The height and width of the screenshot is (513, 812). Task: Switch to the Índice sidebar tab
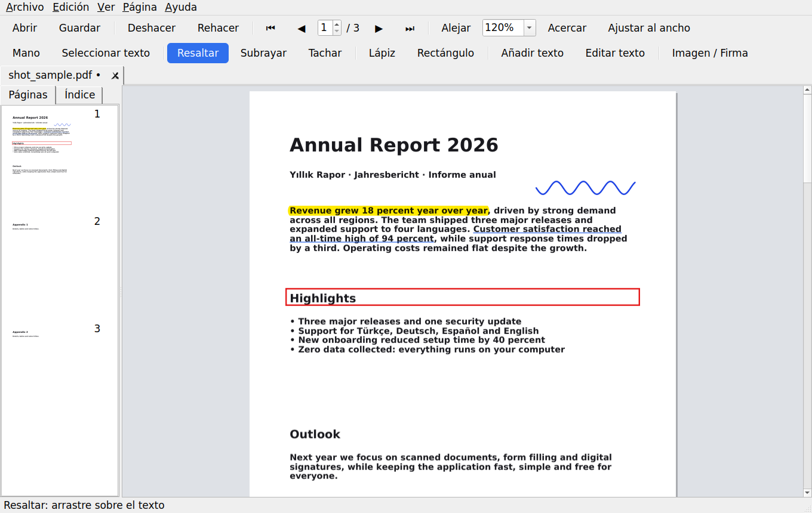[x=80, y=95]
